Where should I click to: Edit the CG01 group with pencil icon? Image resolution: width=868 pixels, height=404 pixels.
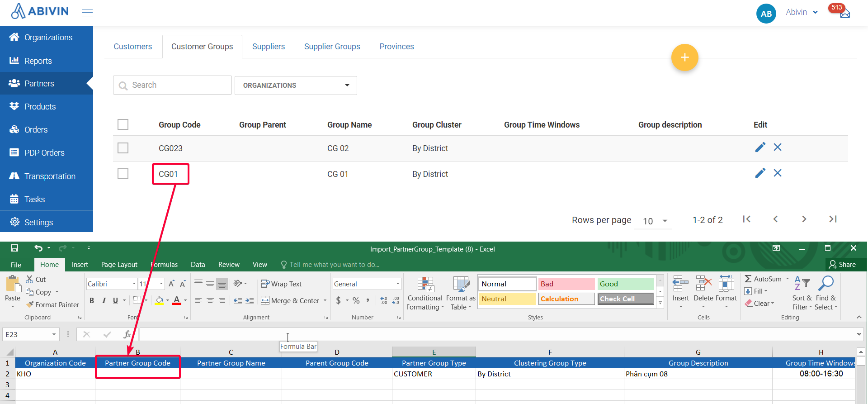tap(760, 173)
